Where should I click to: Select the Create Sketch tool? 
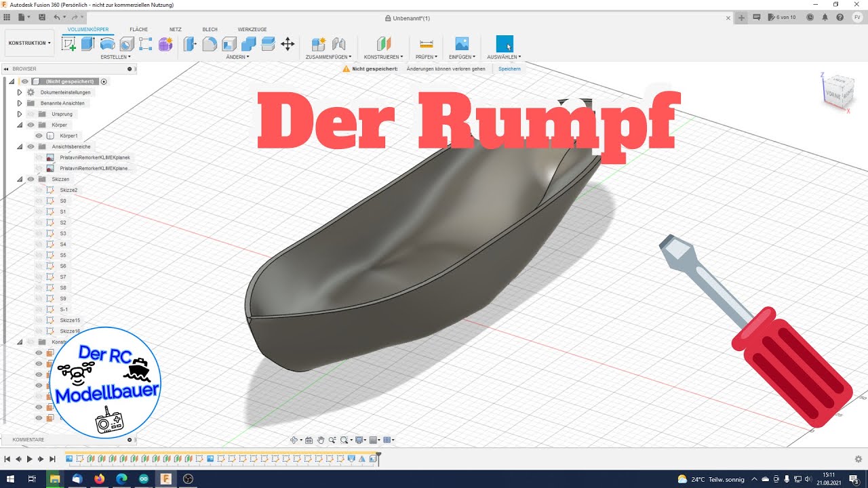(x=68, y=44)
